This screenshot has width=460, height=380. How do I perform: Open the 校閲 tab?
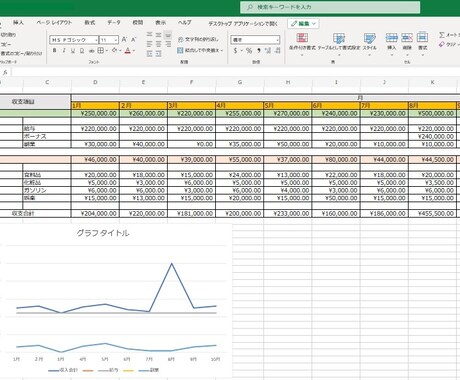138,23
